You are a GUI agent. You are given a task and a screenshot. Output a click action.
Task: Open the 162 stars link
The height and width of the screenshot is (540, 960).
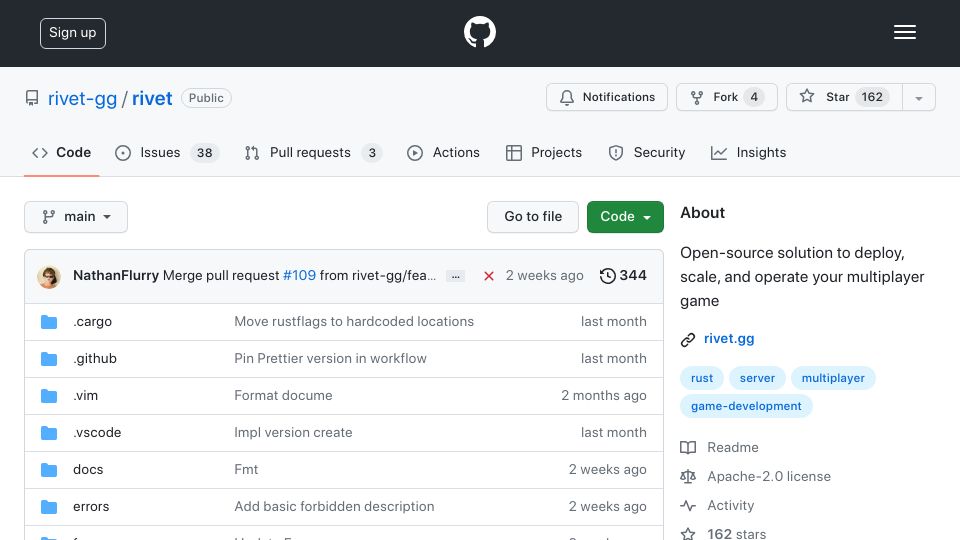tap(737, 534)
